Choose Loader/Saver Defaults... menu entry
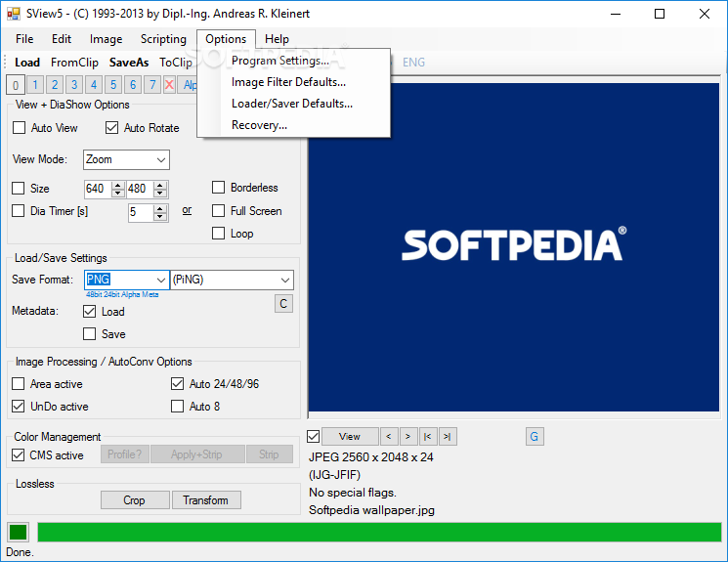Viewport: 728px width, 562px height. coord(293,104)
